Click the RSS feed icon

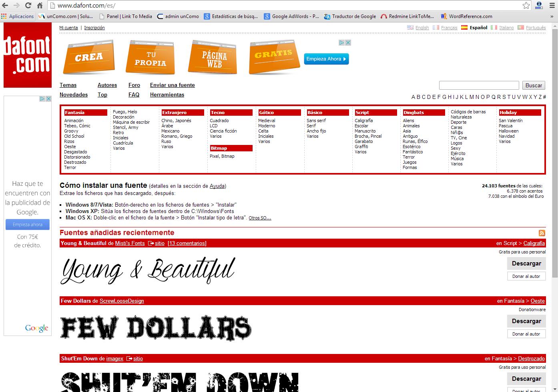click(542, 233)
